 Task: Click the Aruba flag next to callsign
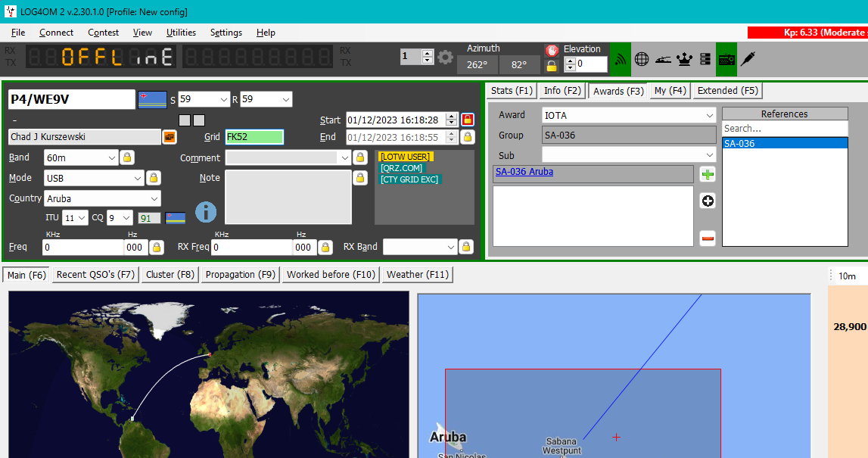pos(152,99)
